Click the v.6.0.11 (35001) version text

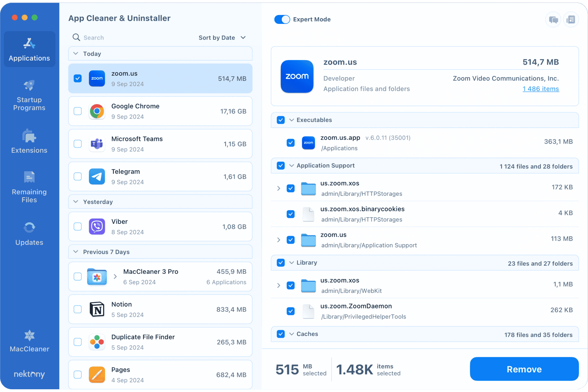[x=388, y=138]
